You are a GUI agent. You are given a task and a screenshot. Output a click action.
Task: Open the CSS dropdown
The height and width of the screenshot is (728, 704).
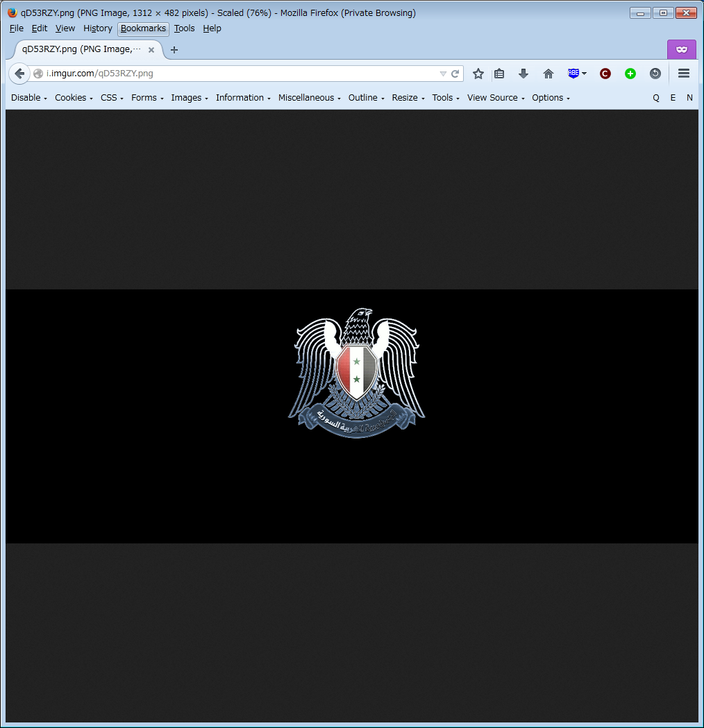coord(112,97)
